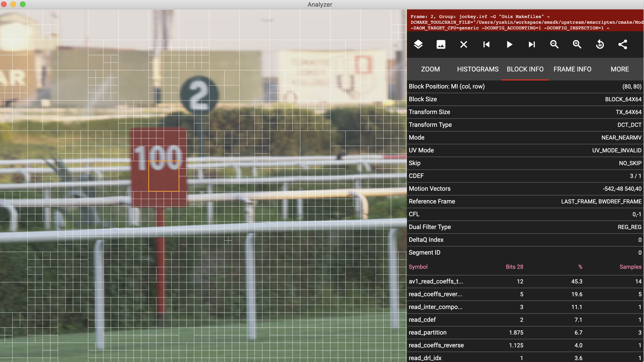Viewport: 644px width, 362px height.
Task: Click the replay 30 frames icon
Action: pos(600,44)
